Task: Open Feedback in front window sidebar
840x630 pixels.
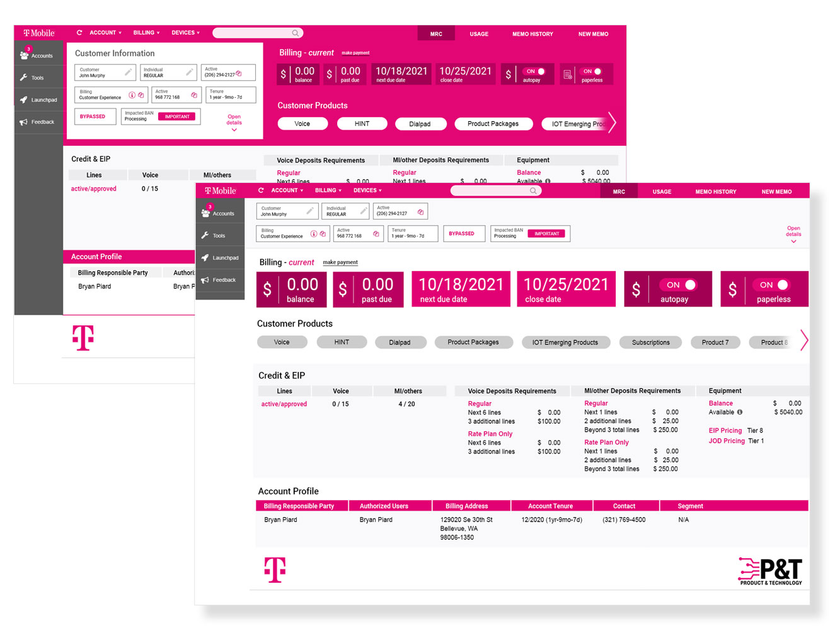Action: coord(220,279)
